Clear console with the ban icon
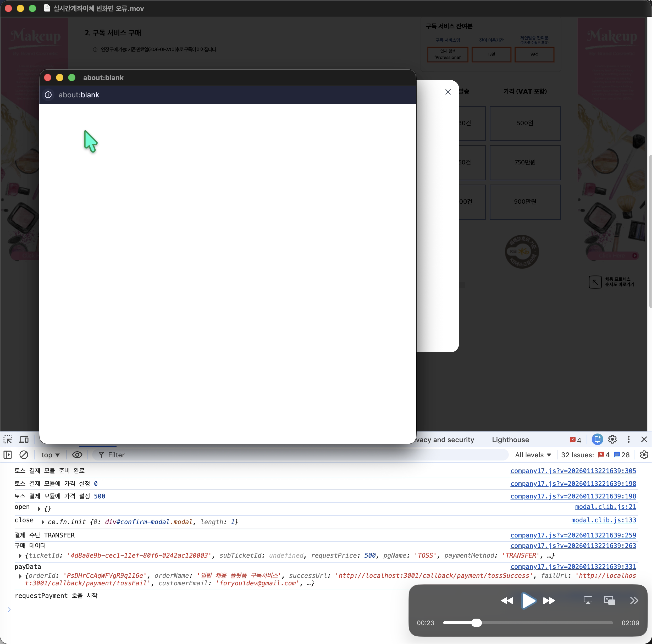 point(24,455)
